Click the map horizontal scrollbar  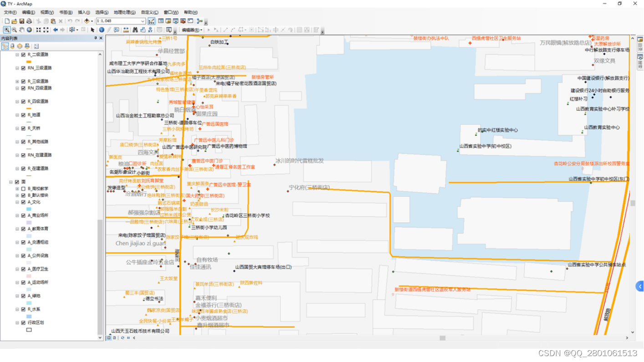[x=442, y=338]
